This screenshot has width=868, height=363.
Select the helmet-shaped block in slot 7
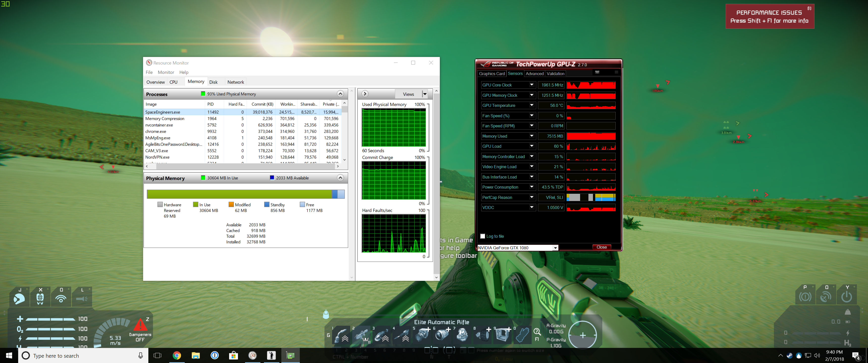[462, 335]
